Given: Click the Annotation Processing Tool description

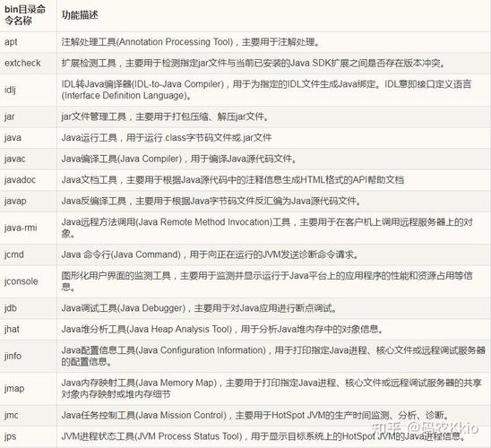Looking at the screenshot, I should [x=191, y=42].
